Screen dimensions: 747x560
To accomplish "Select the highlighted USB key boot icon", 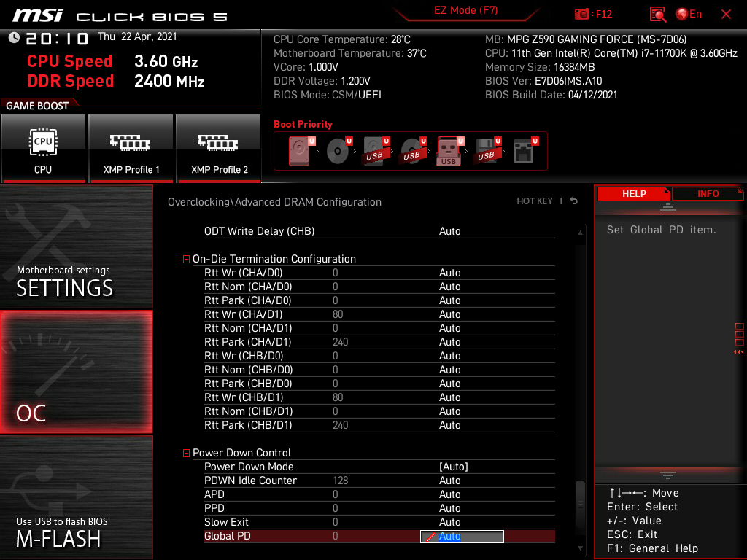I will [449, 150].
